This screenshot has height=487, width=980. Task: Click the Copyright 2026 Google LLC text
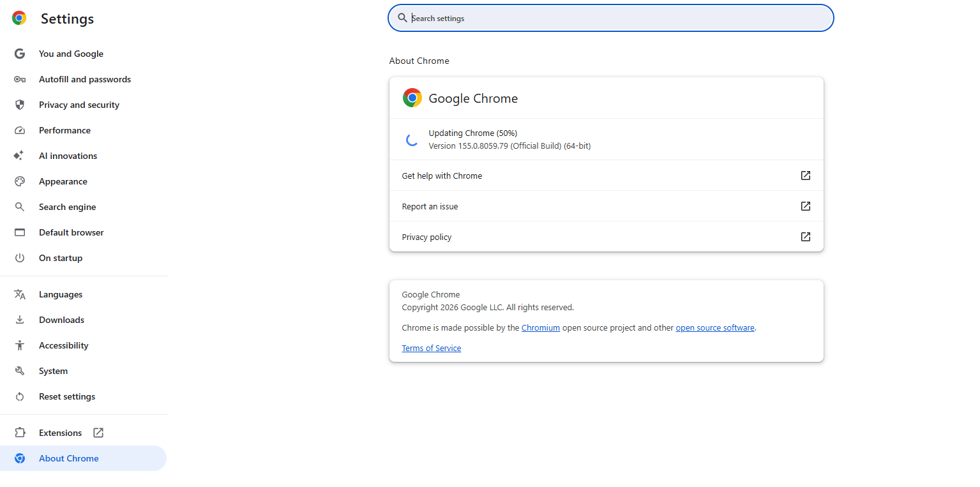[x=488, y=307]
